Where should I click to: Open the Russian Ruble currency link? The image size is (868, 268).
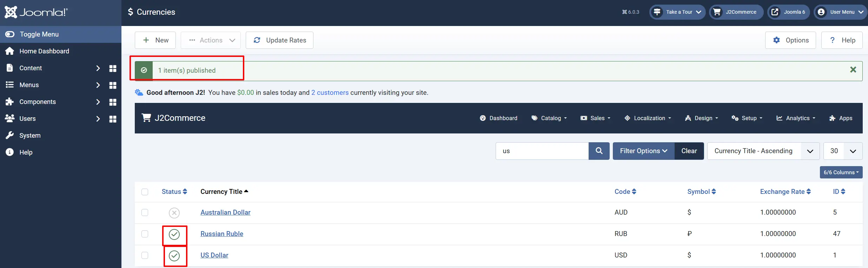click(x=222, y=234)
